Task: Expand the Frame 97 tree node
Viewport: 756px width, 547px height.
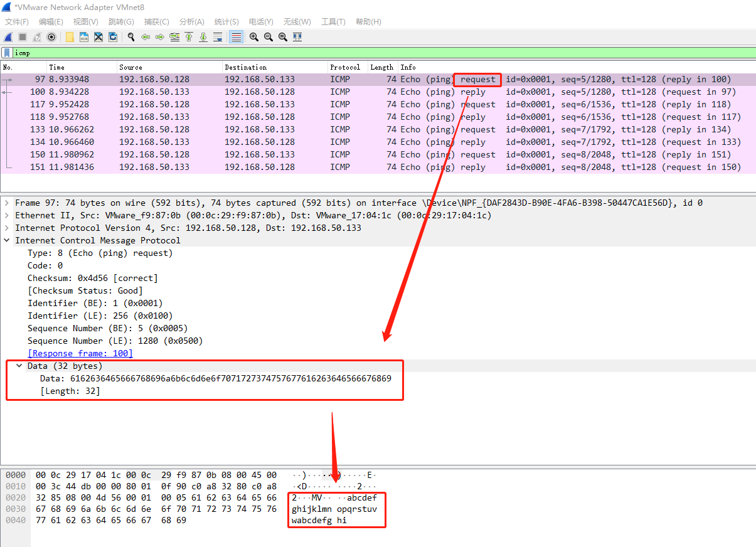Action: pos(7,203)
